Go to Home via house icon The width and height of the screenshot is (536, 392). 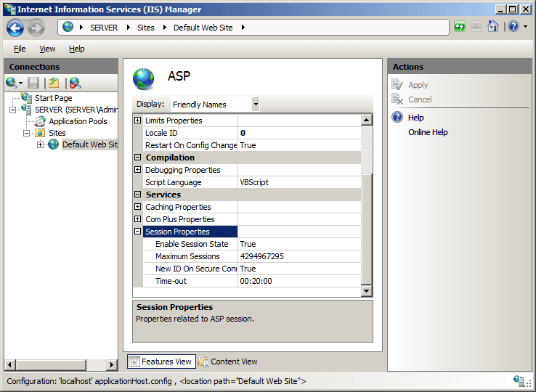[493, 26]
